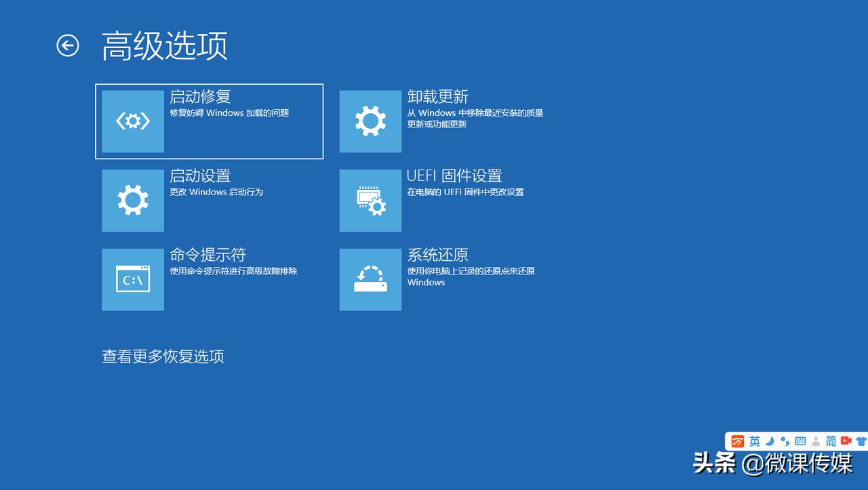This screenshot has width=868, height=490.
Task: Click the C:\ Command Prompt icon
Action: point(132,279)
